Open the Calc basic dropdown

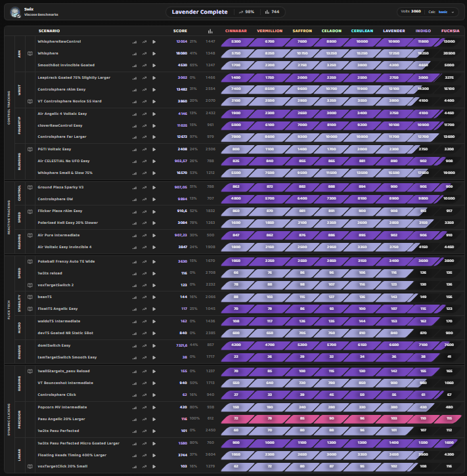coord(441,12)
